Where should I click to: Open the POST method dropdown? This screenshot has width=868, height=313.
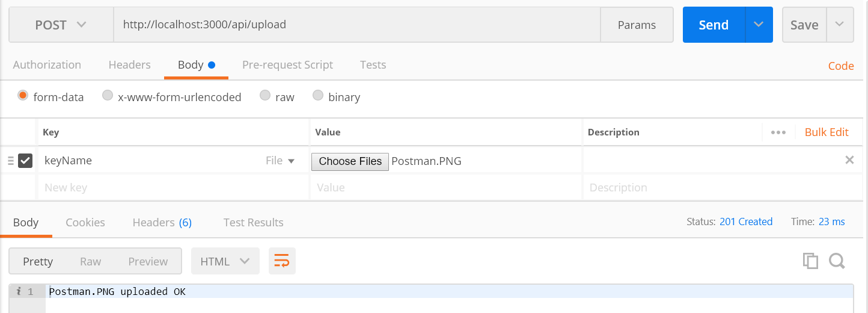pyautogui.click(x=61, y=25)
